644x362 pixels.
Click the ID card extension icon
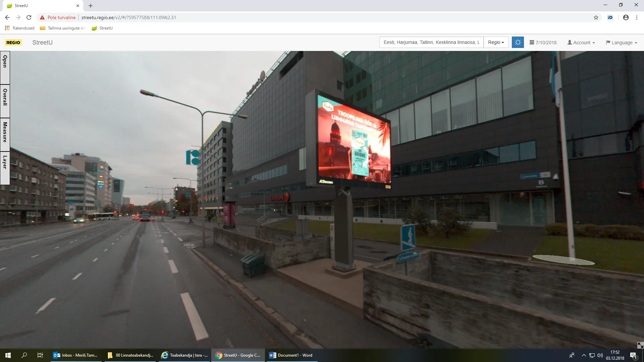point(610,17)
